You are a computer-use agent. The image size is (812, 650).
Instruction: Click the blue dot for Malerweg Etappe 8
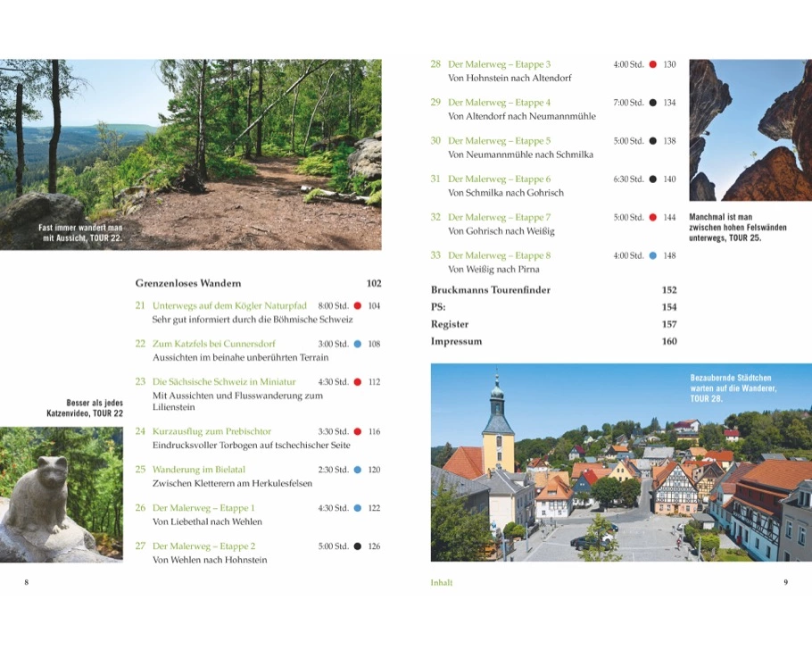click(x=653, y=255)
